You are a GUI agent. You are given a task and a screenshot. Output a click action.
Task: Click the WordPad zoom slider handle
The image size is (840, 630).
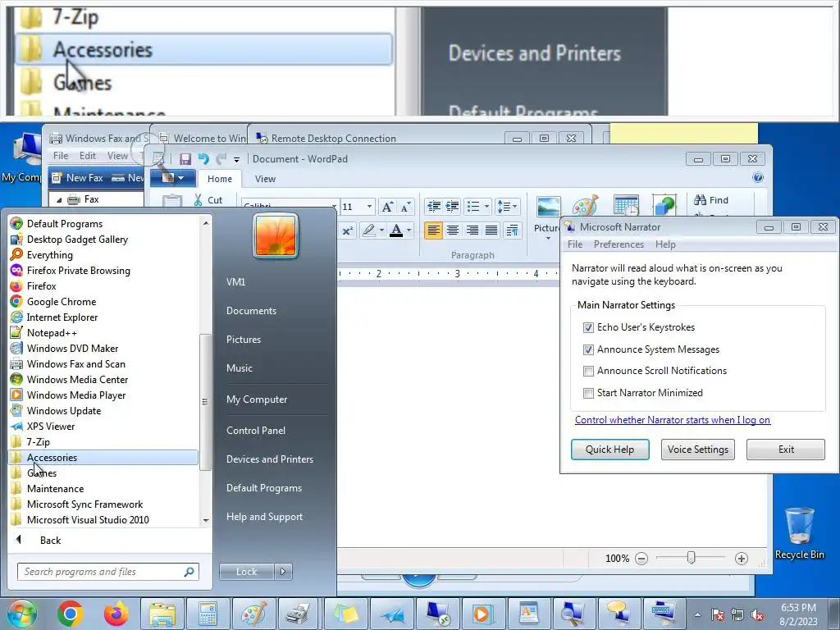(691, 558)
